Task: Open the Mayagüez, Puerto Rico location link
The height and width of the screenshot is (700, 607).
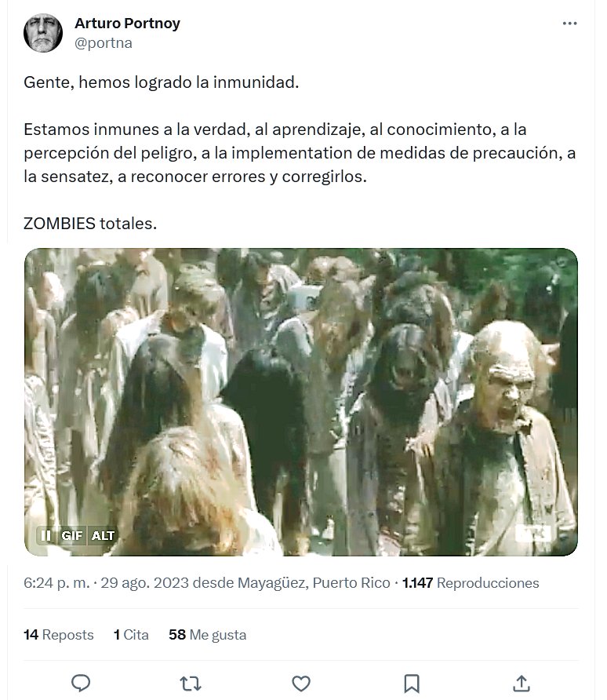Action: [x=314, y=582]
